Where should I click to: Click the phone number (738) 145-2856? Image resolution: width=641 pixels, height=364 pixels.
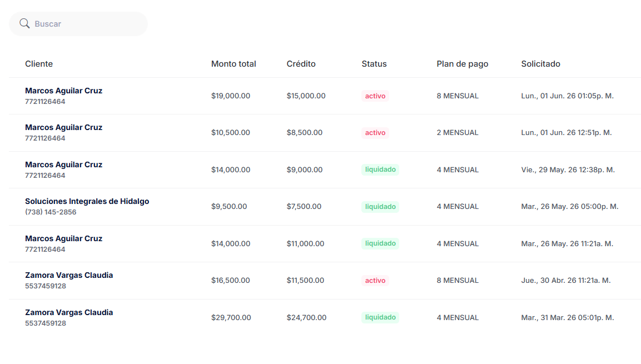coord(51,212)
